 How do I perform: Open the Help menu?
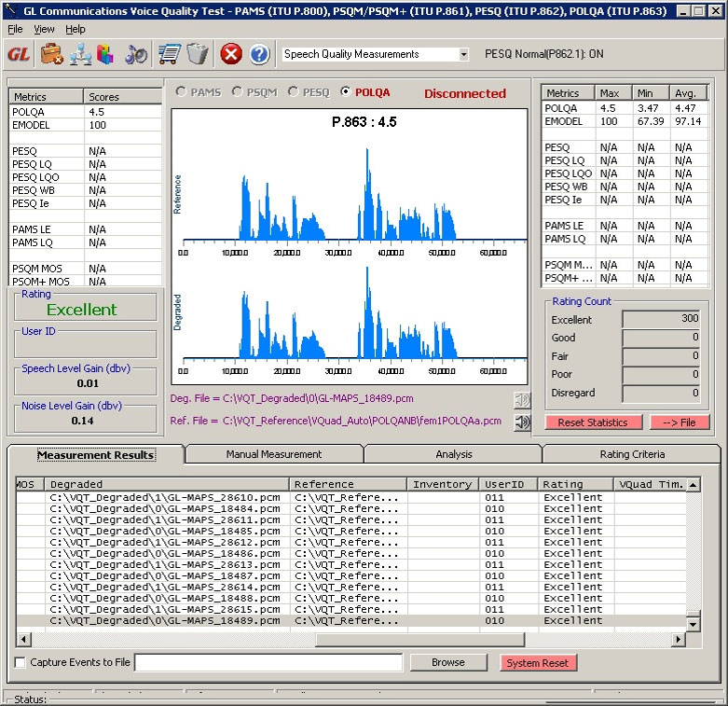[x=76, y=29]
